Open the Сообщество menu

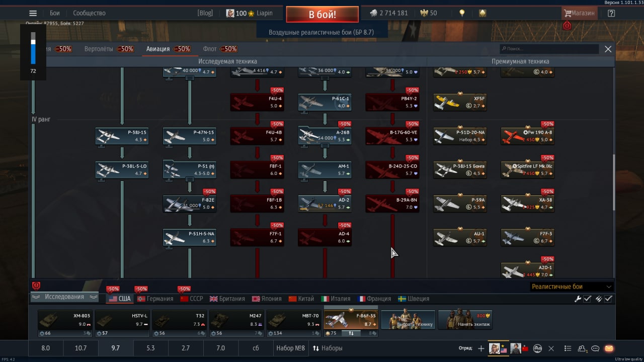click(x=89, y=13)
